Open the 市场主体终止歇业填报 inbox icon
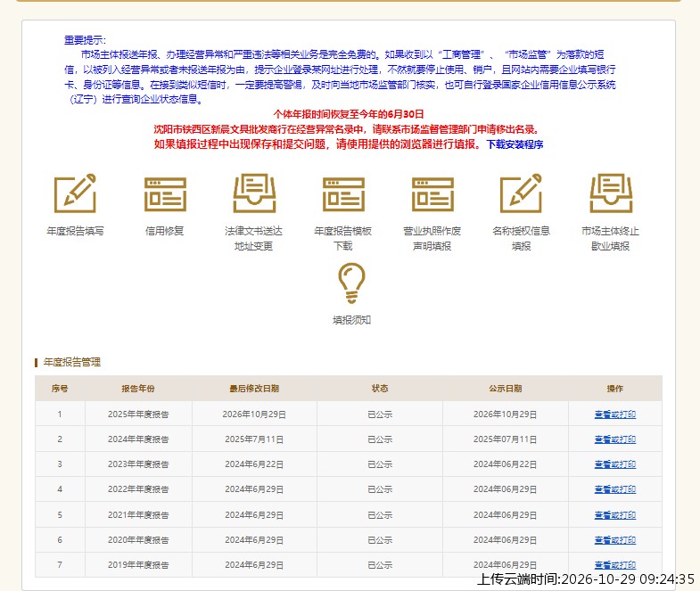Image resolution: width=700 pixels, height=591 pixels. [x=611, y=193]
